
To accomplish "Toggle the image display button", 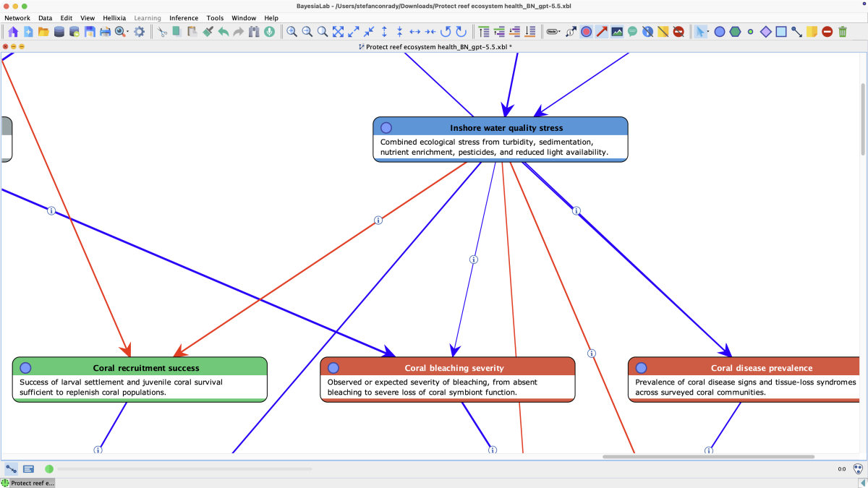I will [617, 32].
